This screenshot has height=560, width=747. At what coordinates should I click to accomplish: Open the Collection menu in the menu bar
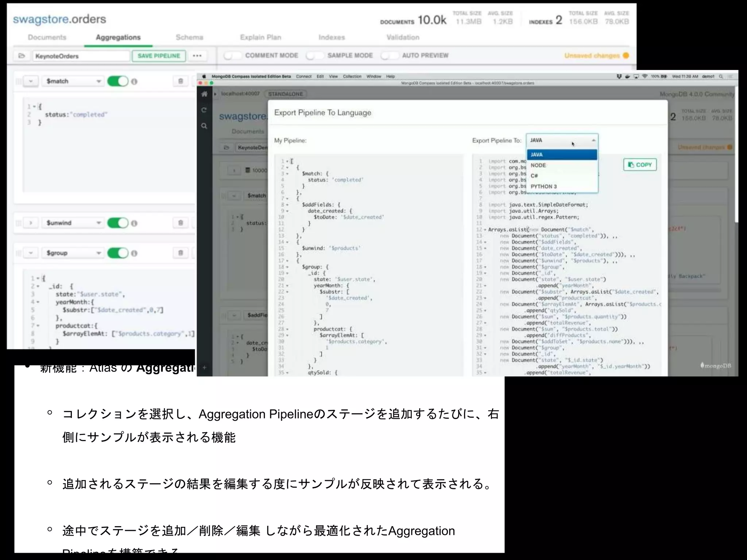coord(352,77)
